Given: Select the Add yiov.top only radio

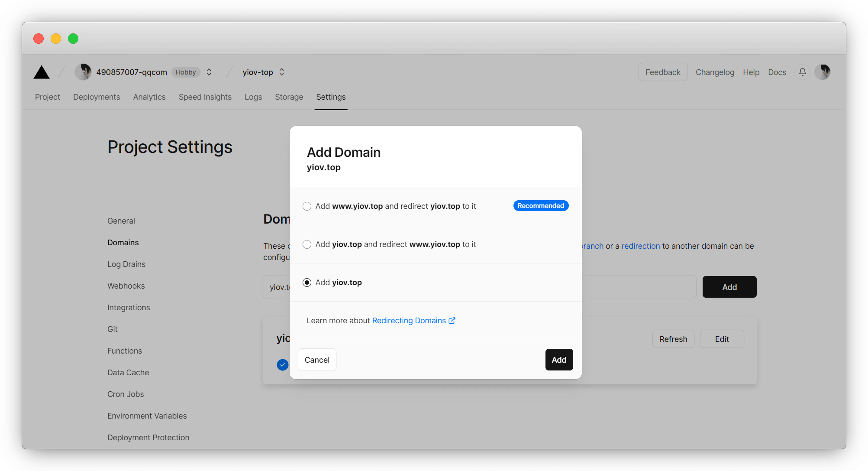Looking at the screenshot, I should pos(307,283).
